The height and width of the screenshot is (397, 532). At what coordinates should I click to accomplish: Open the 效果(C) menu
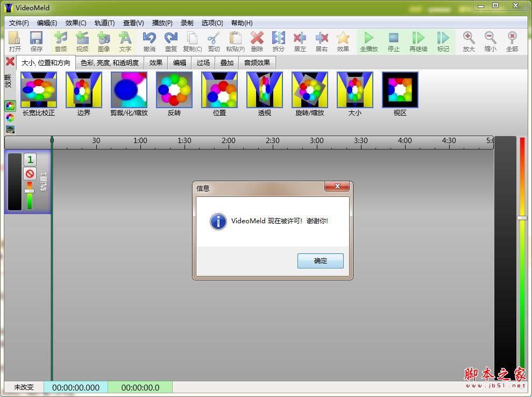pyautogui.click(x=76, y=23)
